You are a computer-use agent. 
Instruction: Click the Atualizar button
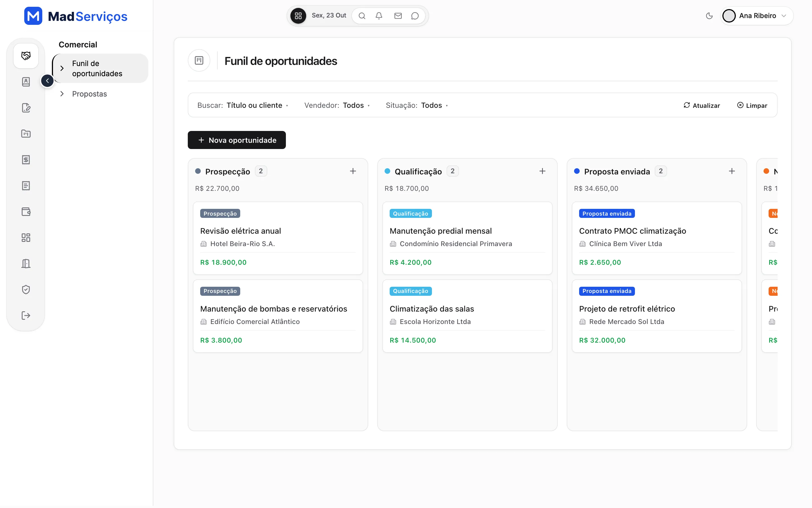pos(701,106)
